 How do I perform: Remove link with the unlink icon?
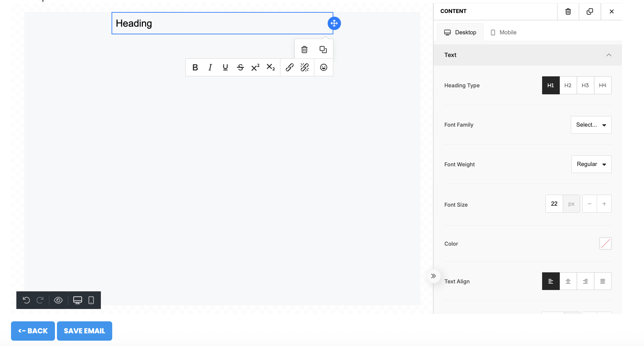[x=305, y=67]
